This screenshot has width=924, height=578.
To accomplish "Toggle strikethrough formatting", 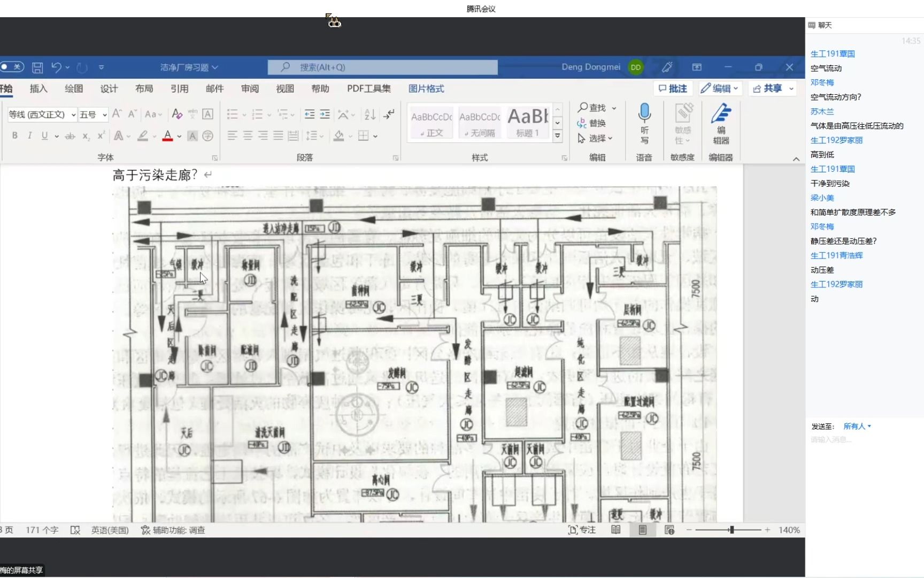I will coord(70,136).
